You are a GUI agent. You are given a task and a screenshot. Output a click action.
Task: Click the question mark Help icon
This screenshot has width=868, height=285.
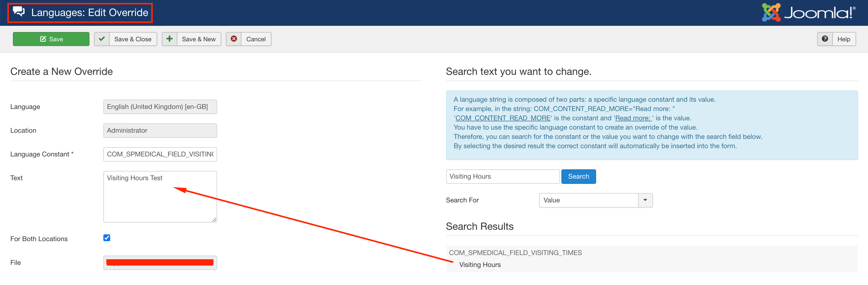coord(825,39)
